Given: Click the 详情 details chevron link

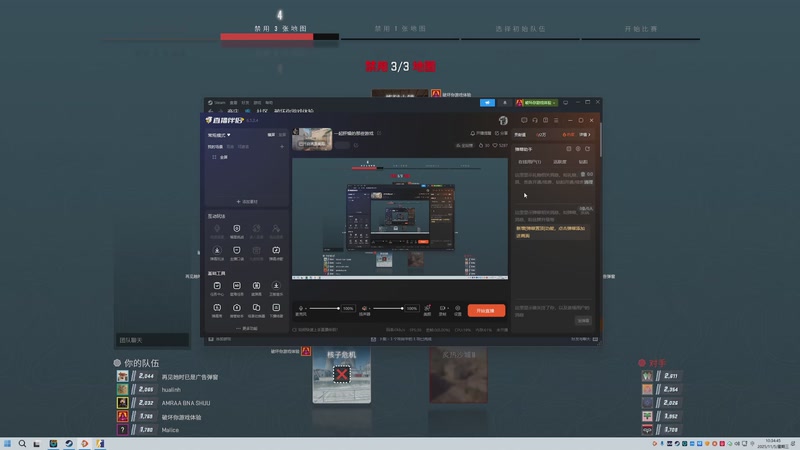Looking at the screenshot, I should 585,135.
